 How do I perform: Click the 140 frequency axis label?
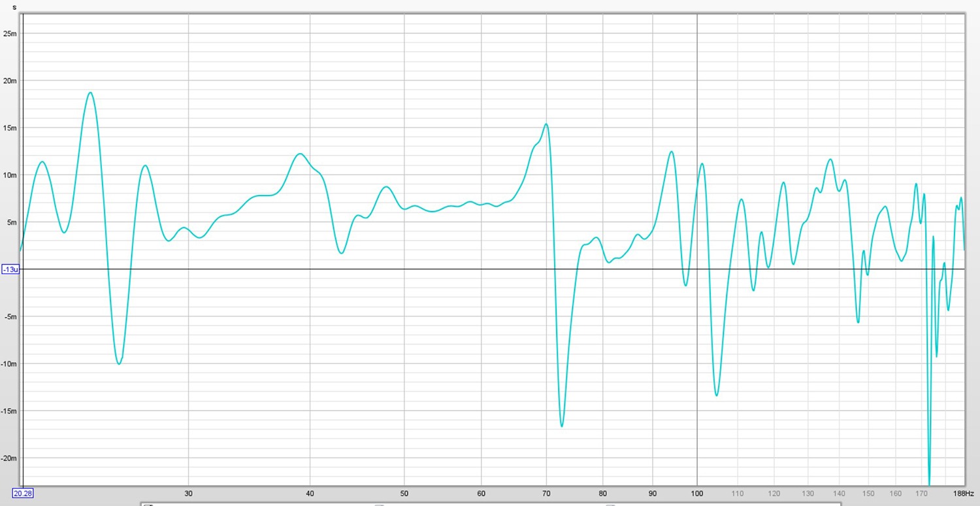click(x=840, y=493)
